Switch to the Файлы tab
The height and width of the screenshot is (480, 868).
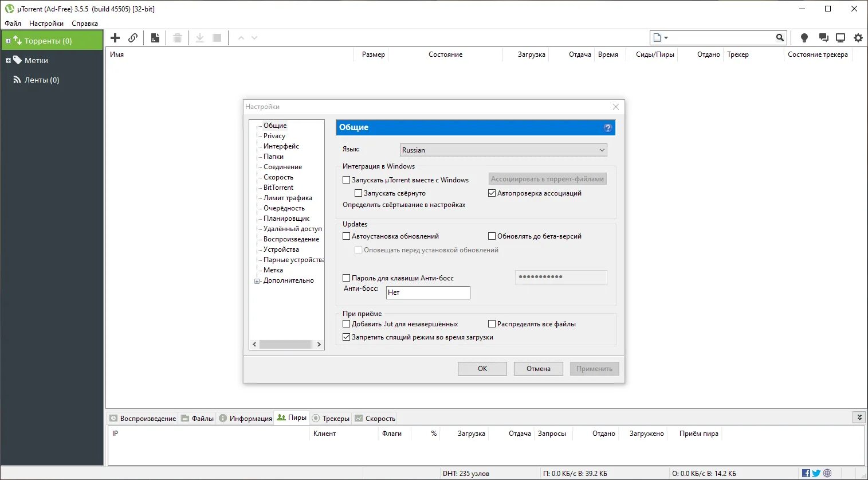198,418
